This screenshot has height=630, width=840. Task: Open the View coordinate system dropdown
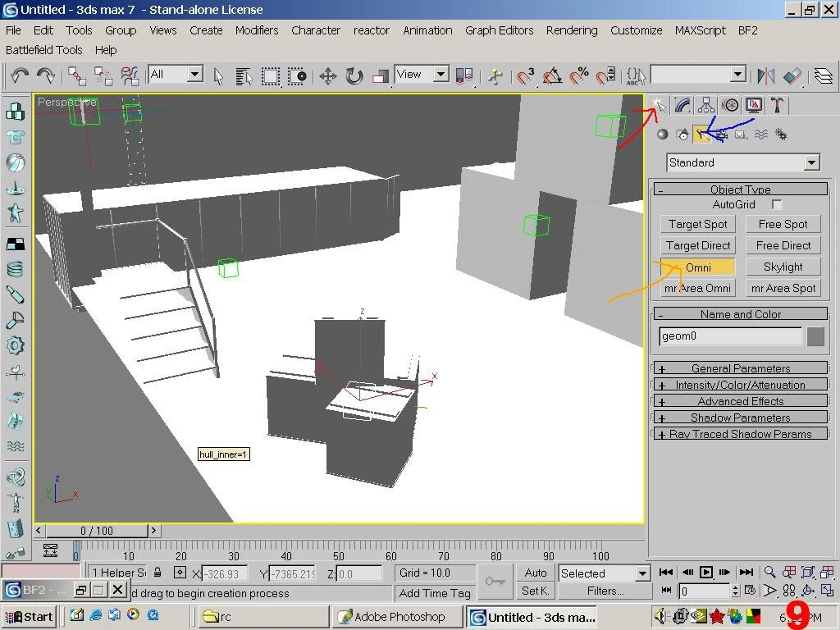coord(422,75)
